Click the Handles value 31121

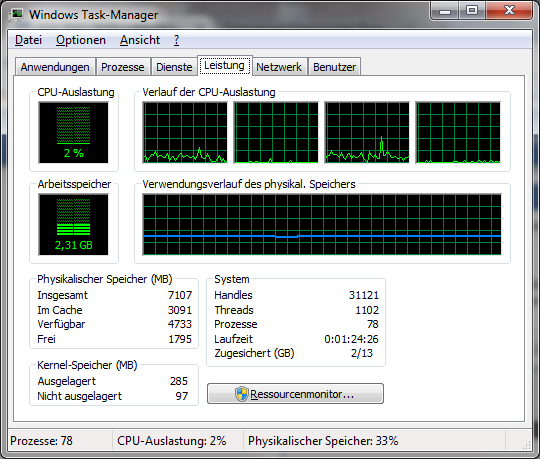tap(364, 295)
